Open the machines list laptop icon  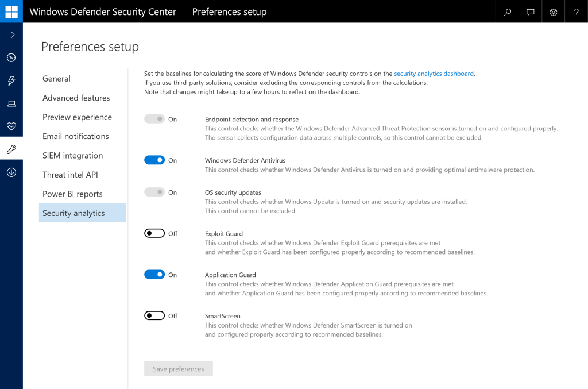pos(11,103)
